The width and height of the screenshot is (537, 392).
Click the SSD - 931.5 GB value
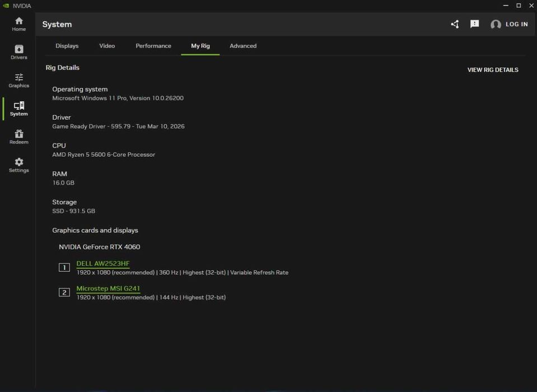point(73,211)
